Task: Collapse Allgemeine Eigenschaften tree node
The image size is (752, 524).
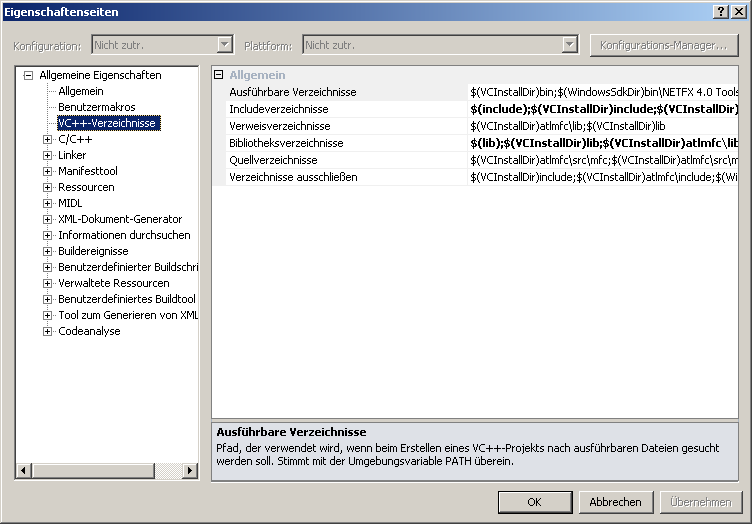Action: coord(28,75)
